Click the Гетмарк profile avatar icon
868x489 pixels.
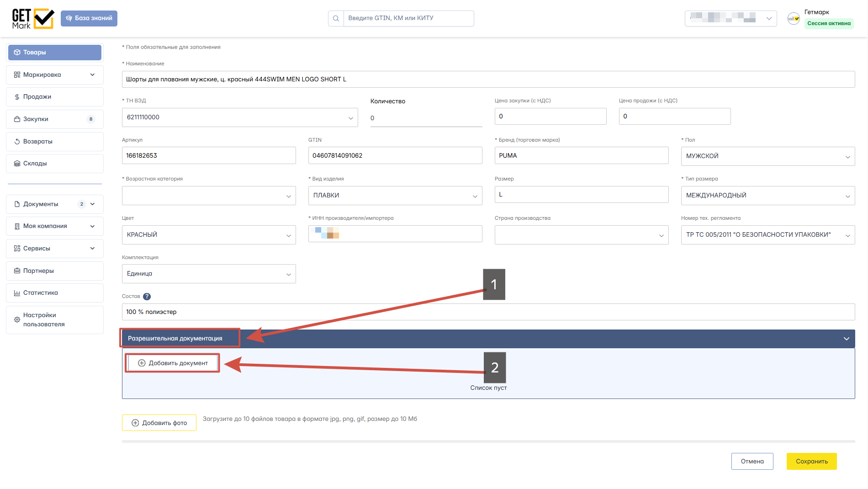[794, 18]
